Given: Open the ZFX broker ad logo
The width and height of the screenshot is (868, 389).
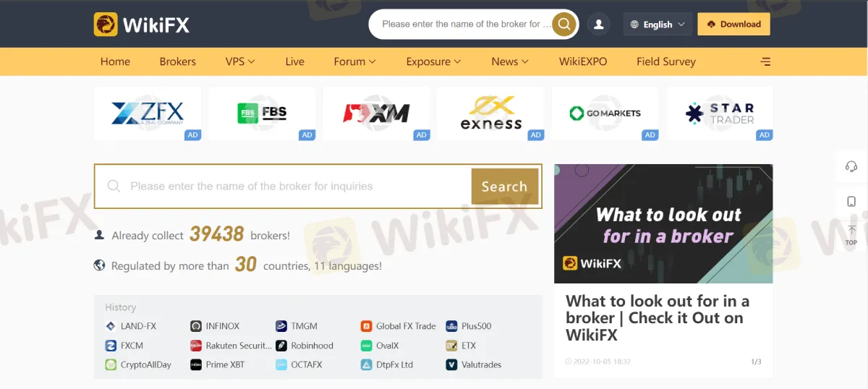Looking at the screenshot, I should pyautogui.click(x=148, y=114).
